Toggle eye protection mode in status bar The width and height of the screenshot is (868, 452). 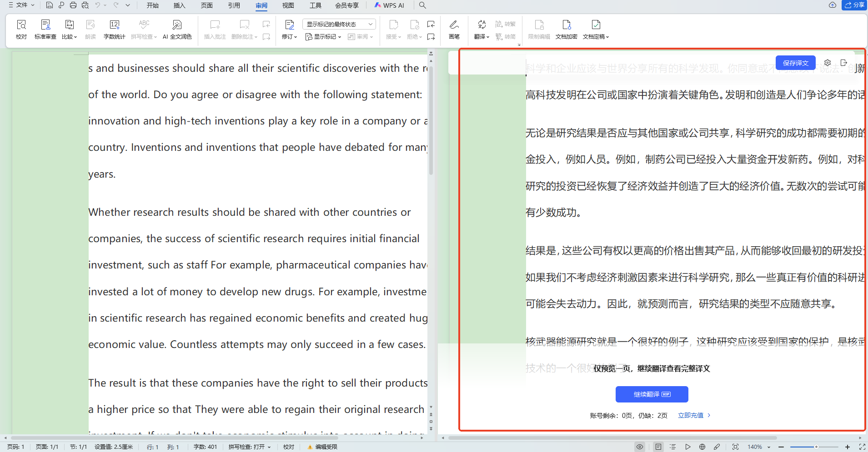[x=641, y=447]
